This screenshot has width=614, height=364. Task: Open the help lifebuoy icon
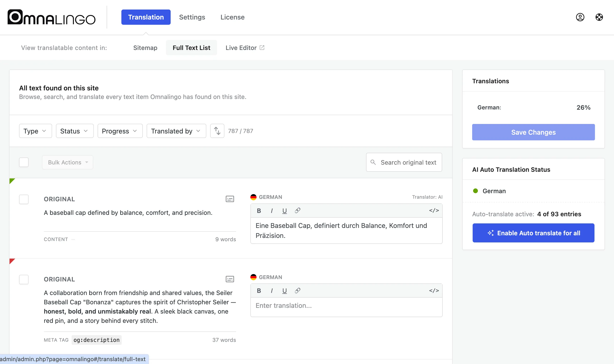pos(599,17)
